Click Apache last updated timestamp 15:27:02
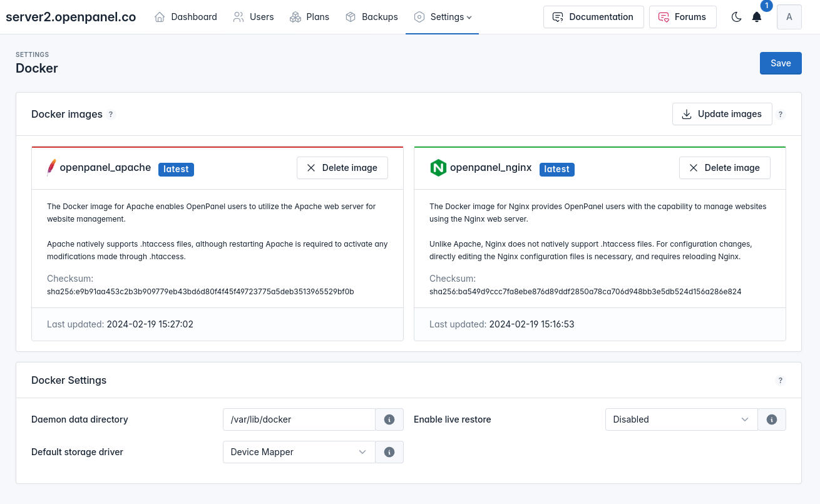 150,324
